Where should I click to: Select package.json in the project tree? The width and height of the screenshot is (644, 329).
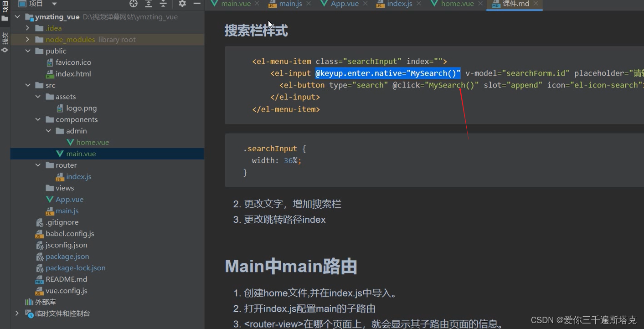point(67,256)
